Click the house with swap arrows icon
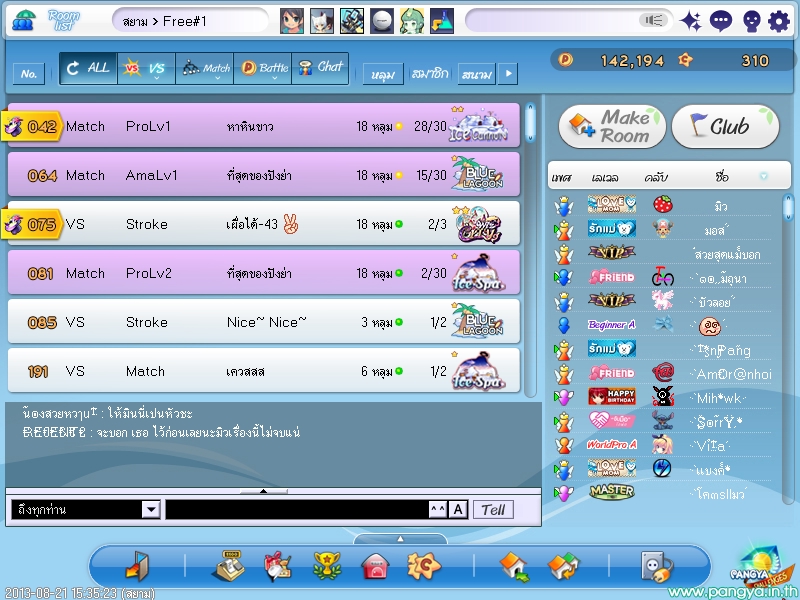 click(x=564, y=567)
